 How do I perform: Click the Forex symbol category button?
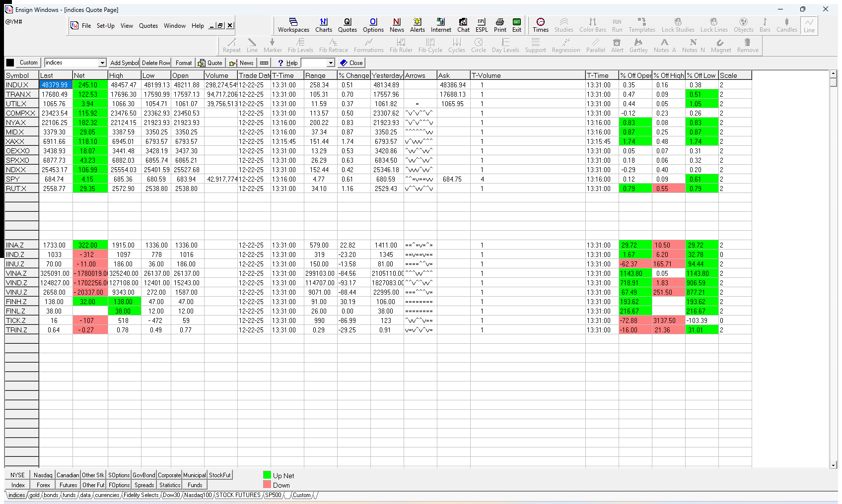(x=43, y=485)
